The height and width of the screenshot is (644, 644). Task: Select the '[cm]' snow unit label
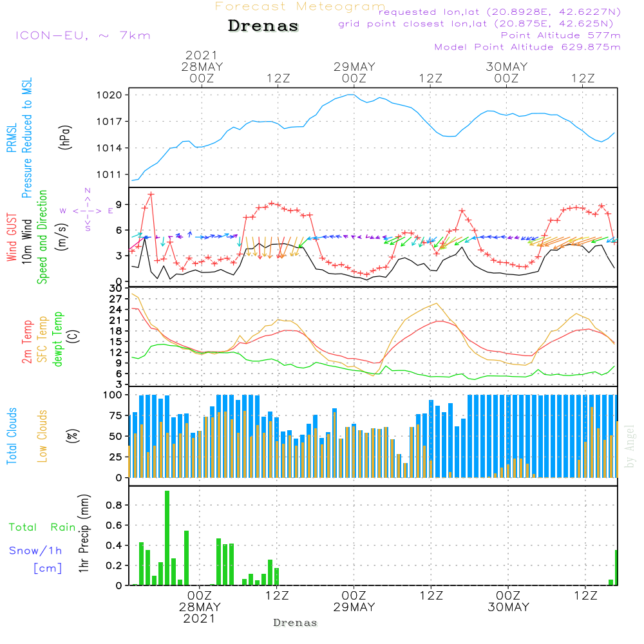[48, 569]
